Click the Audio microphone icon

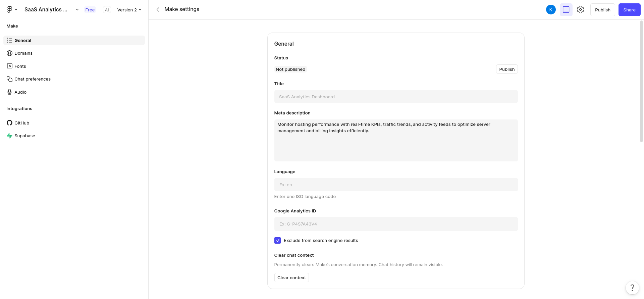[9, 92]
